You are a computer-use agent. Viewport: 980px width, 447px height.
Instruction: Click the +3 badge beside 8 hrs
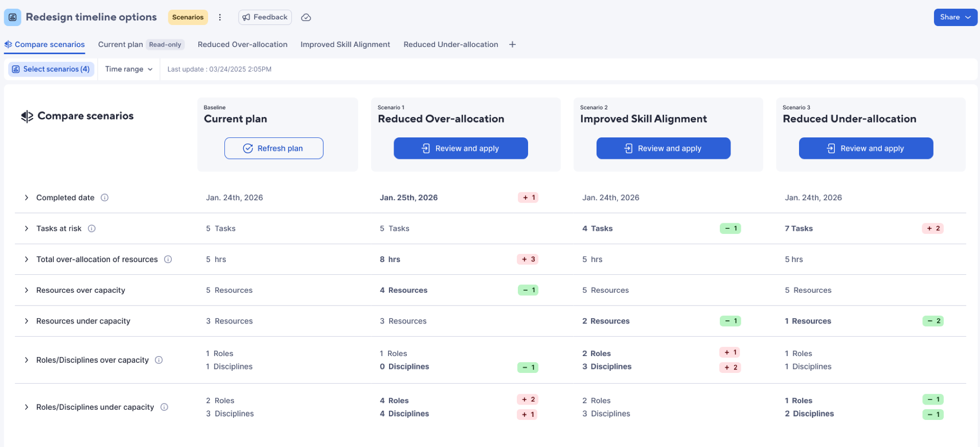[x=528, y=260]
